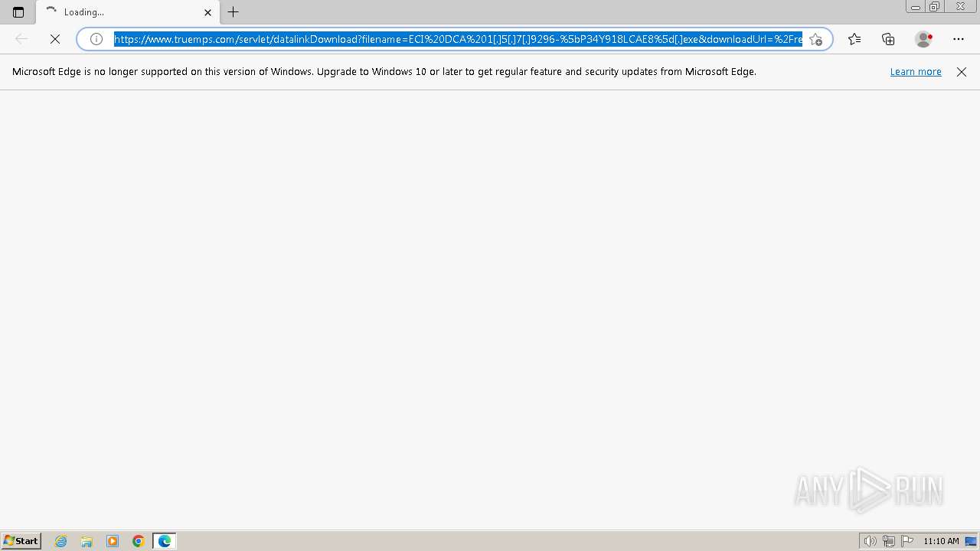Open Collections panel

[x=888, y=39]
